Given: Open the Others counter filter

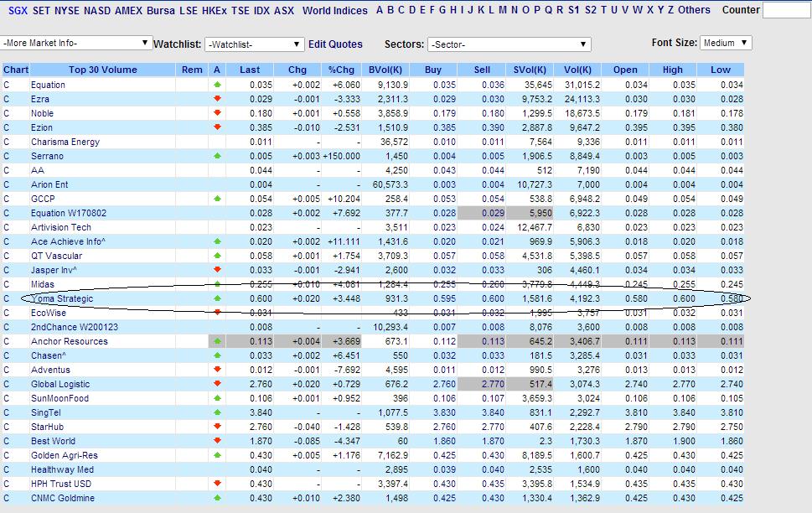Looking at the screenshot, I should click(694, 10).
